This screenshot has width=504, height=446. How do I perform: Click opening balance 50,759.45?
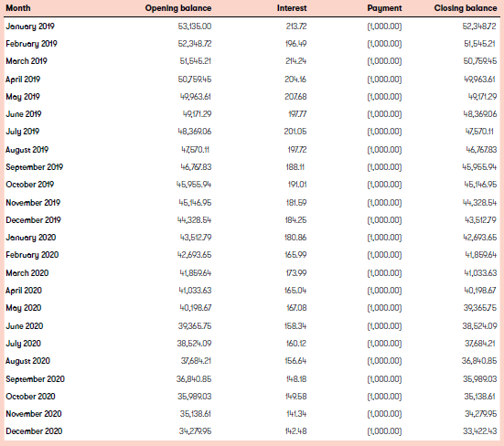click(195, 80)
